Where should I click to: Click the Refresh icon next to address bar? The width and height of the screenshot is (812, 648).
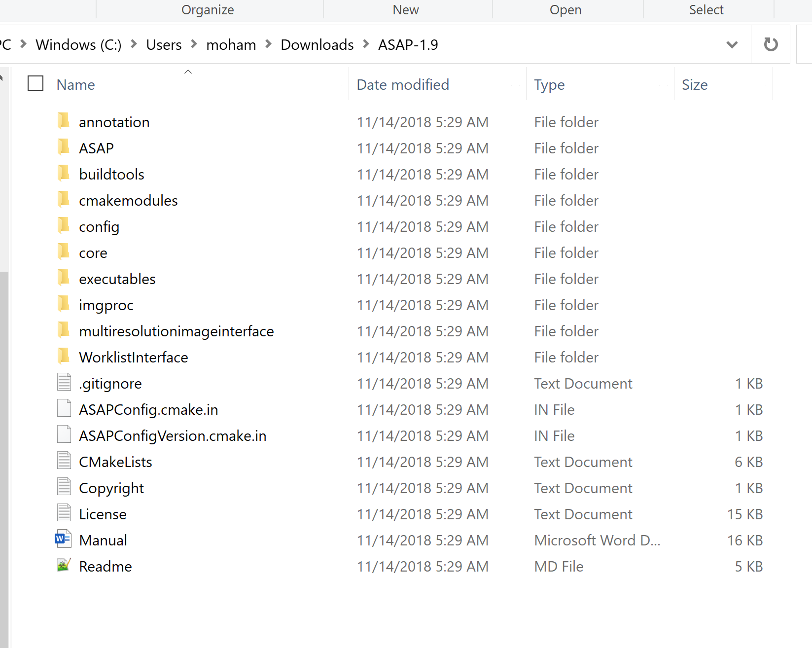click(770, 44)
